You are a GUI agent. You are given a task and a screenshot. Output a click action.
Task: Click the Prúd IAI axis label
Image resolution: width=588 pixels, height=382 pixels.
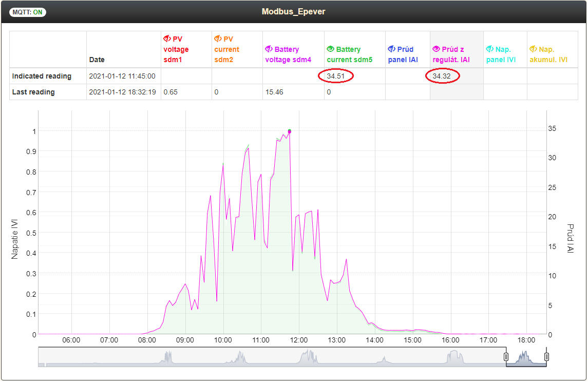(570, 238)
